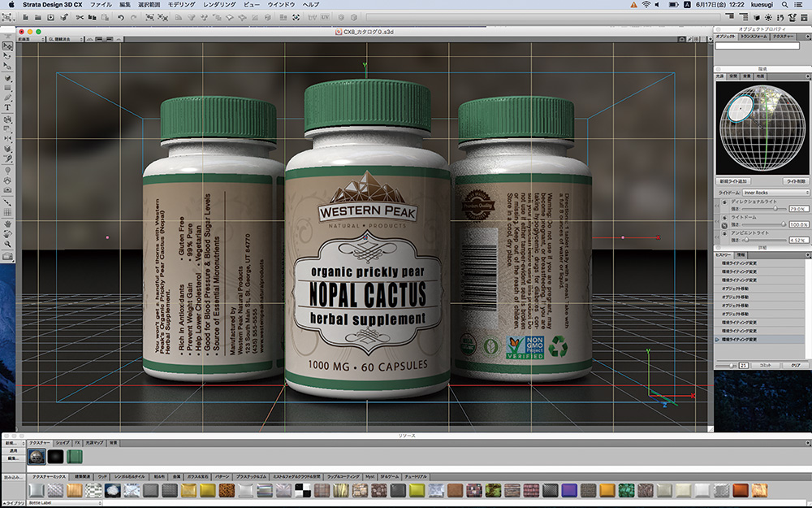
Task: Select the Pen tool in tool palette
Action: click(8, 98)
